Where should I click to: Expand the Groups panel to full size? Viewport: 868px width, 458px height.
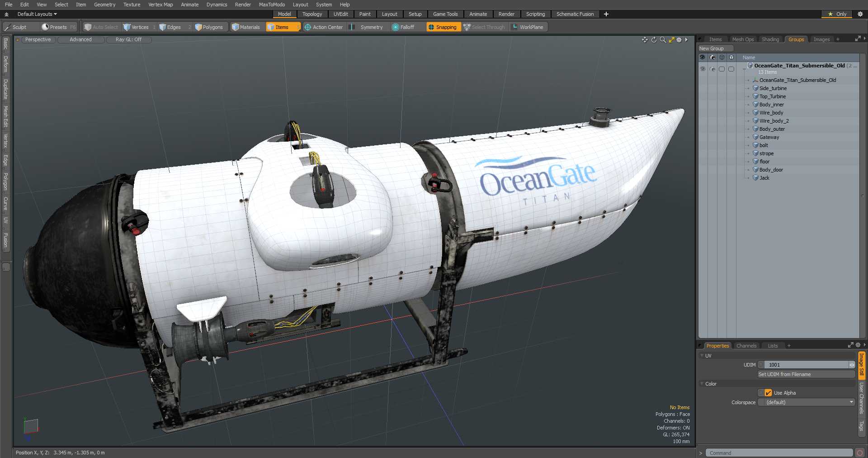pos(858,39)
